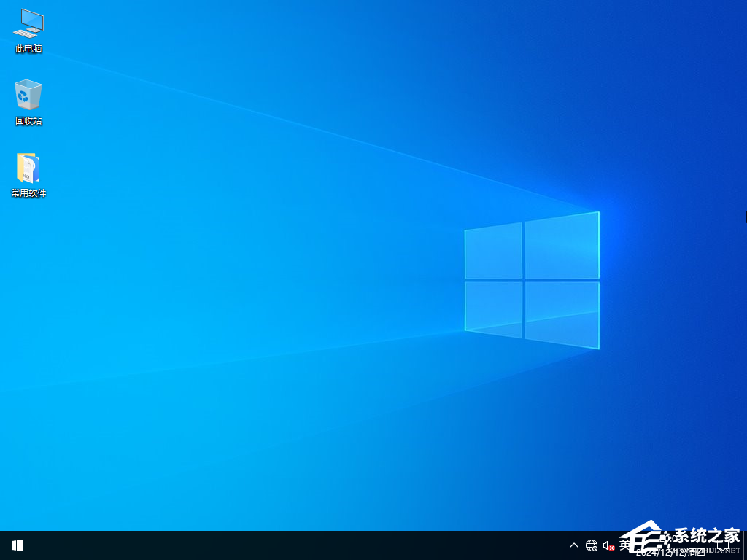Image resolution: width=747 pixels, height=560 pixels.
Task: Select the 此电脑 label text
Action: click(x=28, y=48)
